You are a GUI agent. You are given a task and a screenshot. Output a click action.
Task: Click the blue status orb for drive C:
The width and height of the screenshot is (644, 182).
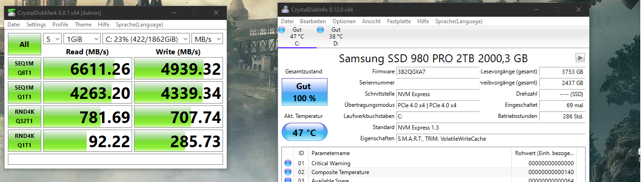(x=282, y=30)
